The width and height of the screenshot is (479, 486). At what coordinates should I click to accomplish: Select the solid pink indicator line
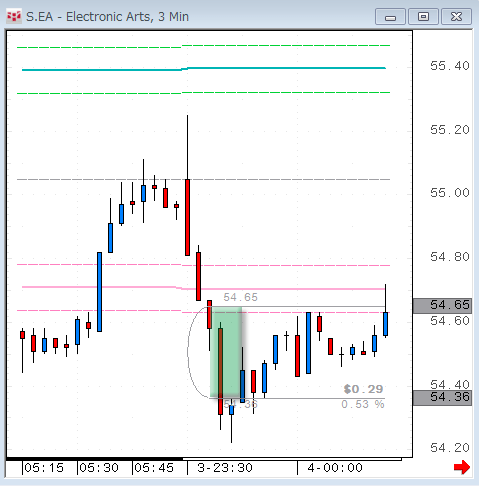coord(204,288)
